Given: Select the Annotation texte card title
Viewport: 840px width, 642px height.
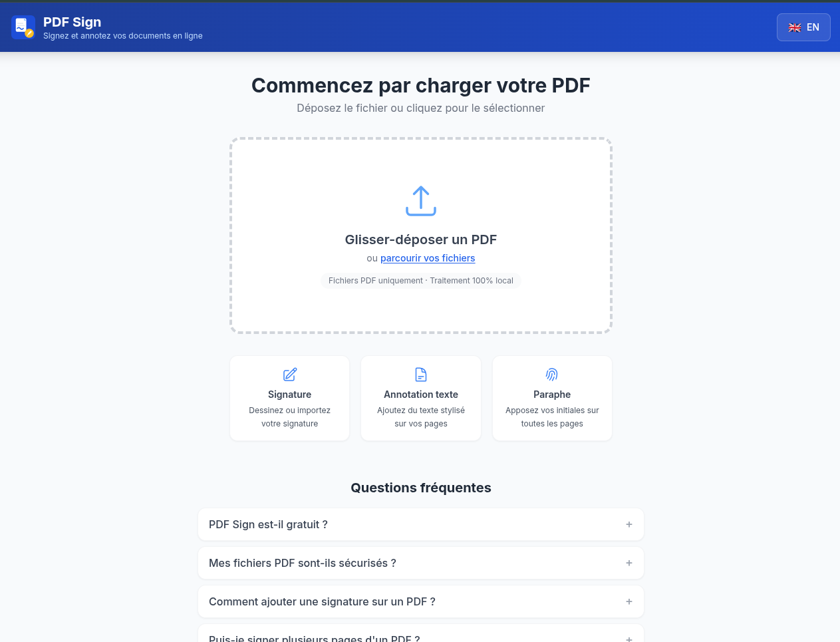Looking at the screenshot, I should click(x=421, y=395).
